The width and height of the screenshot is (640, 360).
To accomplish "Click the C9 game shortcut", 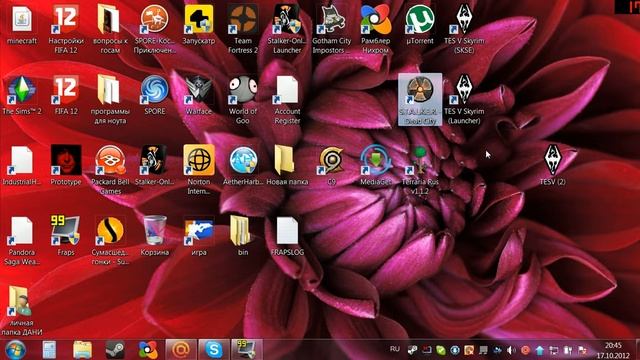I will click(x=331, y=166).
